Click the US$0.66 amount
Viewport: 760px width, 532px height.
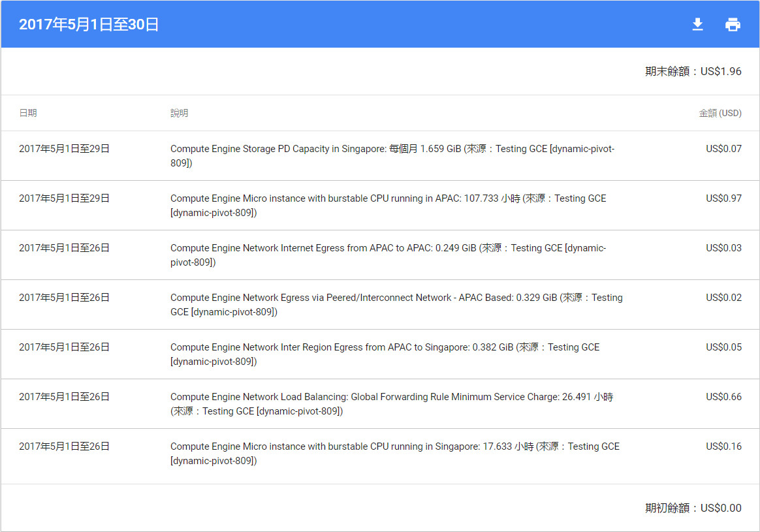[723, 397]
